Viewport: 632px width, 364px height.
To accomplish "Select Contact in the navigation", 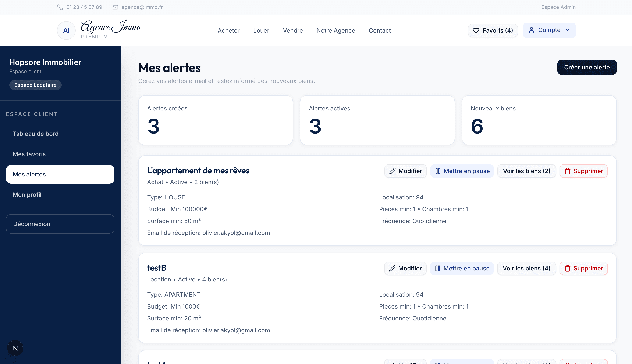I will [x=380, y=30].
